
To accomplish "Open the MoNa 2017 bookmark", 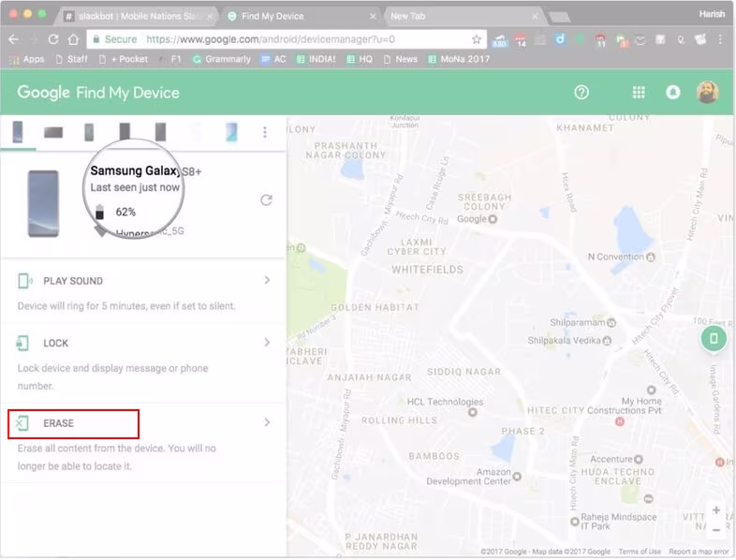I will coord(459,59).
